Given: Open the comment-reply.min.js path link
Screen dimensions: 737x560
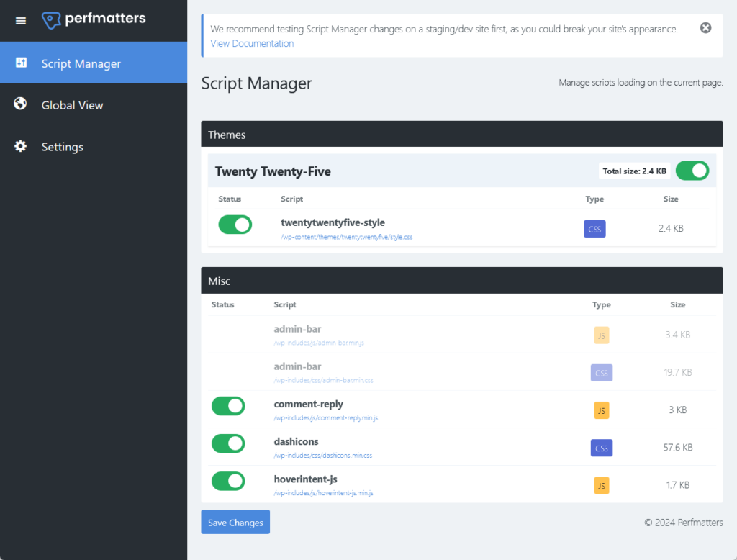Looking at the screenshot, I should tap(326, 418).
